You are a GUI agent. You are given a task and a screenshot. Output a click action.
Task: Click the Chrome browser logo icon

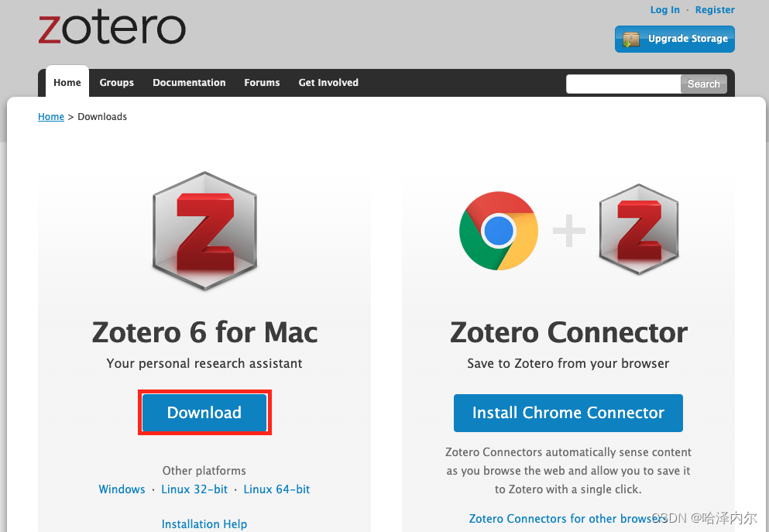tap(498, 231)
